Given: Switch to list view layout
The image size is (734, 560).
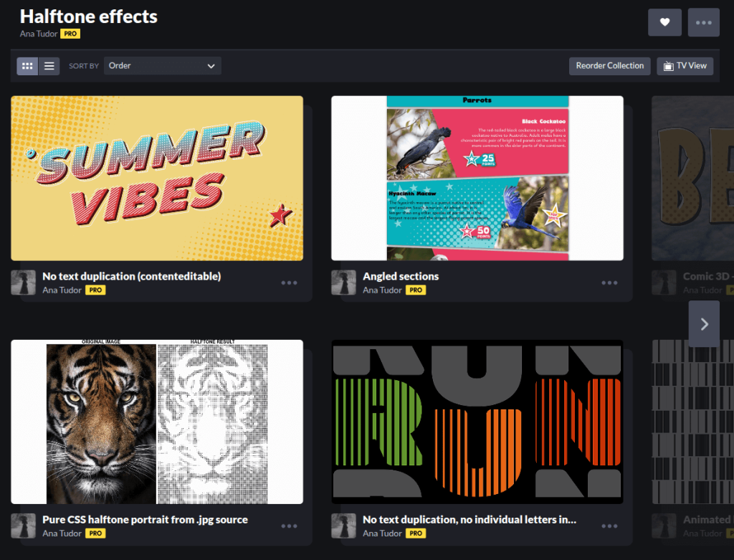Looking at the screenshot, I should coord(49,66).
